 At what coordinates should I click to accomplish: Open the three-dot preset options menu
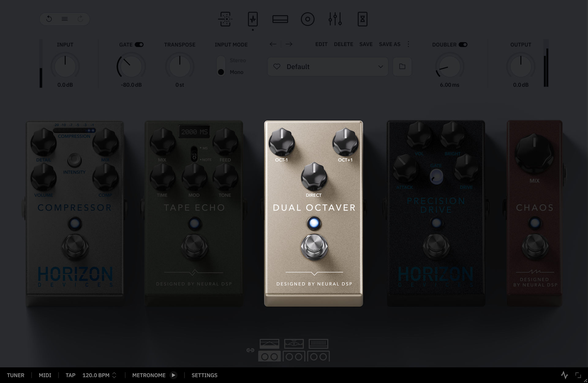(x=408, y=44)
